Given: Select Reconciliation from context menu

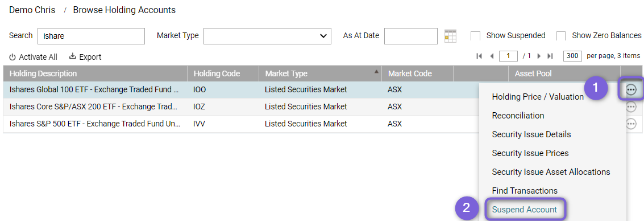Looking at the screenshot, I should pyautogui.click(x=518, y=116).
